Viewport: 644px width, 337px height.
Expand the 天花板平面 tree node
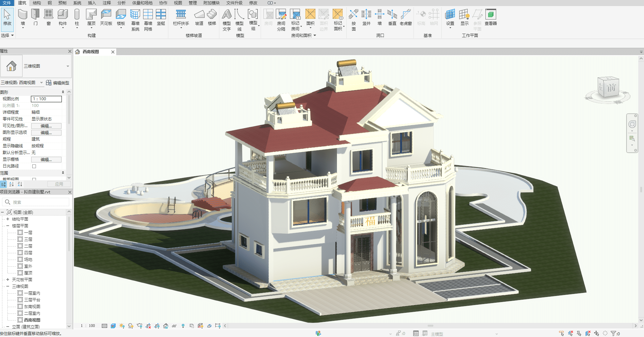(8, 279)
